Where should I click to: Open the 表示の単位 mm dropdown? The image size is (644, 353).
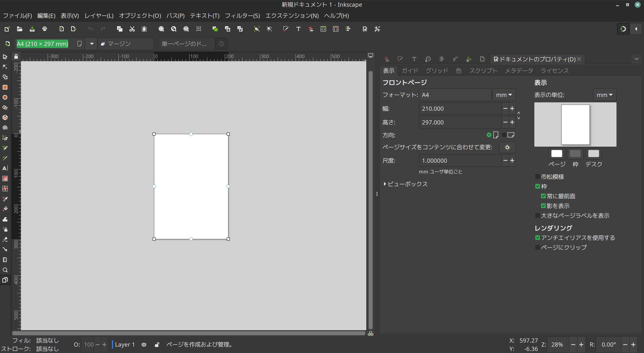tap(604, 95)
